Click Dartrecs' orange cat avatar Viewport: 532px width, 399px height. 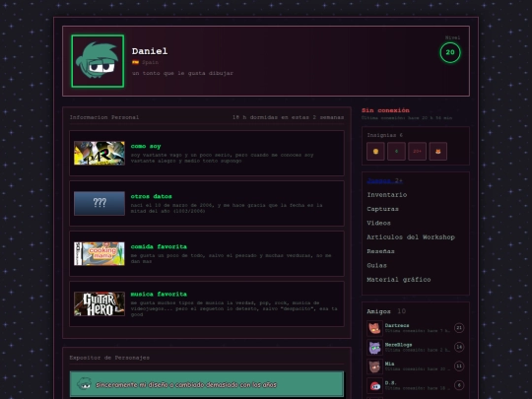coord(374,328)
